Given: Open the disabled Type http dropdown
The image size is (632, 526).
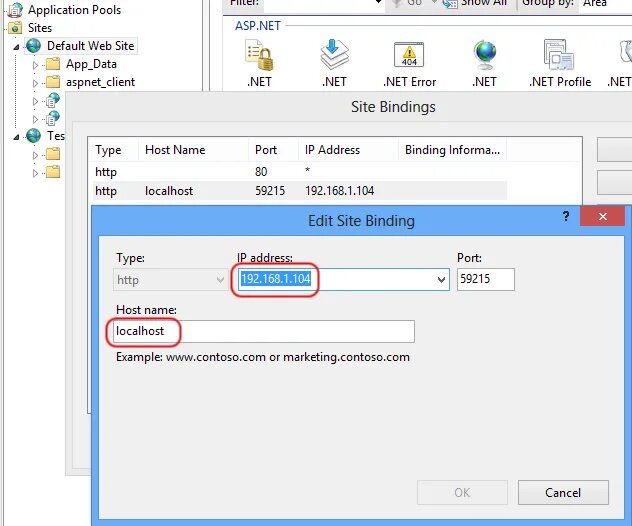Looking at the screenshot, I should (170, 279).
